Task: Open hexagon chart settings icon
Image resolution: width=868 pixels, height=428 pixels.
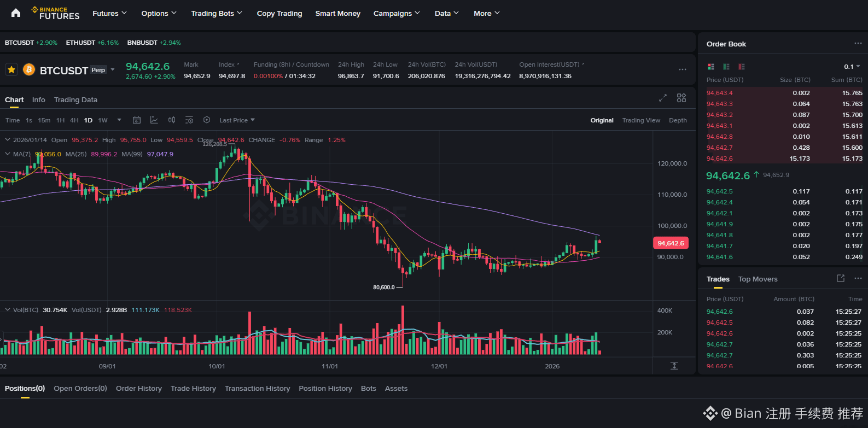Action: pos(207,120)
